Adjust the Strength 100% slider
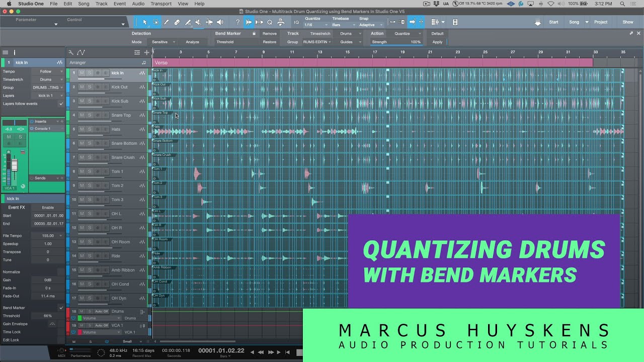This screenshot has height=362, width=644. tap(396, 42)
